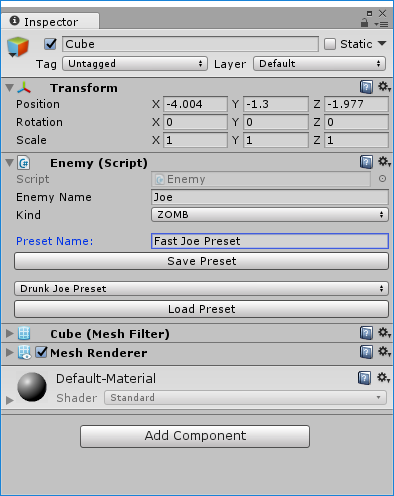This screenshot has width=394, height=496.
Task: Click the Scale X field
Action: coord(195,140)
